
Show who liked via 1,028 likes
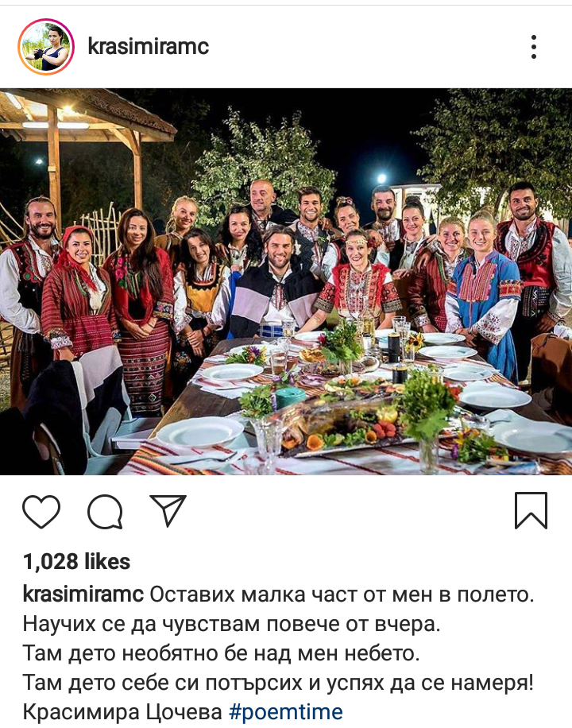76,562
